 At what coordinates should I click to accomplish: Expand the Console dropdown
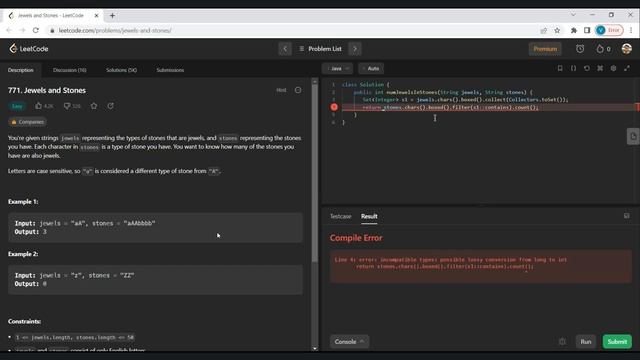click(349, 342)
